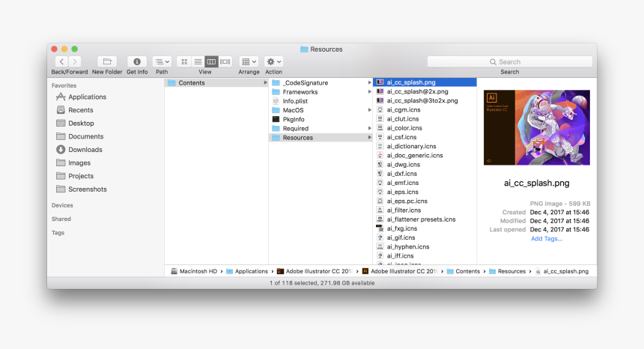644x349 pixels.
Task: Go to Resources in the path bar
Action: 508,271
